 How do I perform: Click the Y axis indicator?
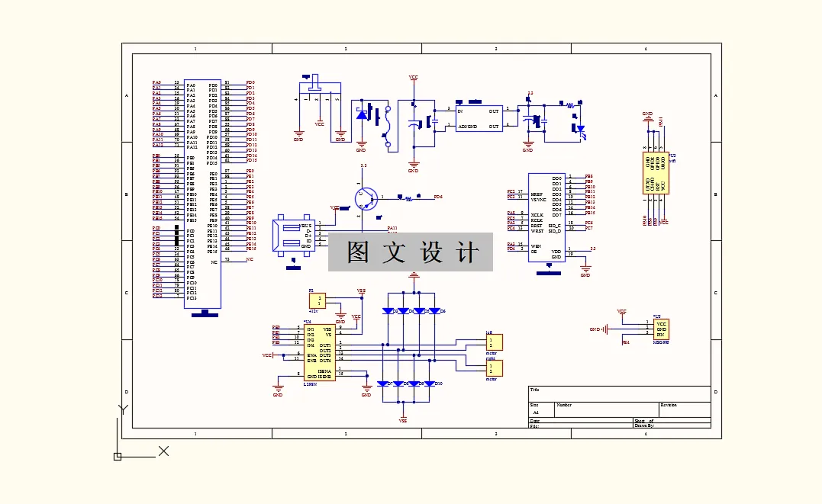pos(123,409)
